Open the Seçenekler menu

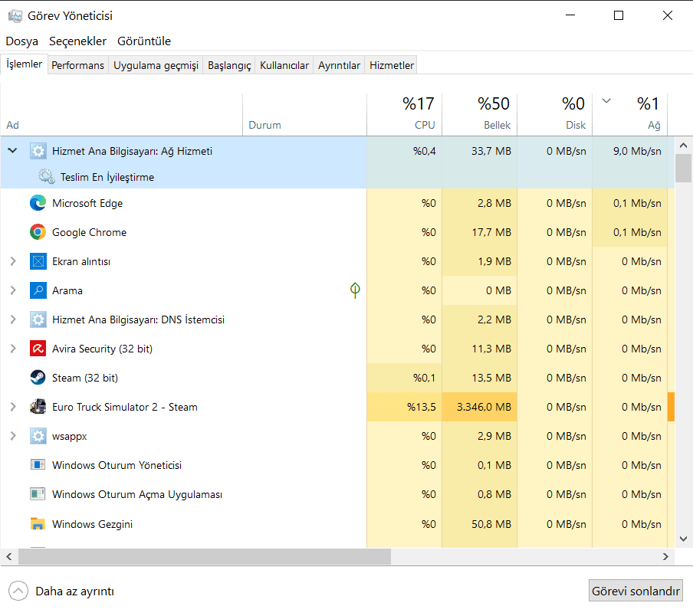[x=80, y=41]
